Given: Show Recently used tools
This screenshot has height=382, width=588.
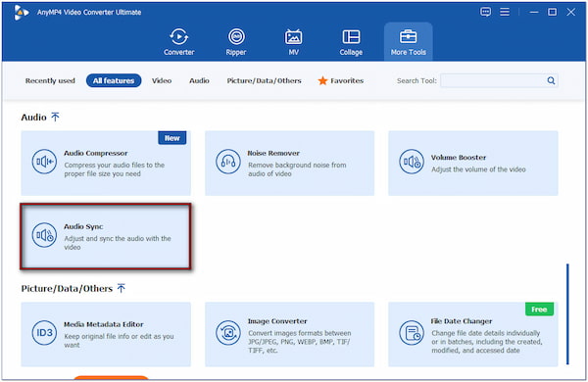Looking at the screenshot, I should [50, 80].
